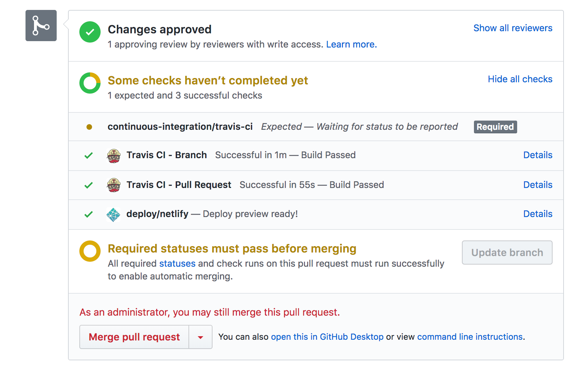
Task: Click the Merge pull request button
Action: [x=134, y=337]
